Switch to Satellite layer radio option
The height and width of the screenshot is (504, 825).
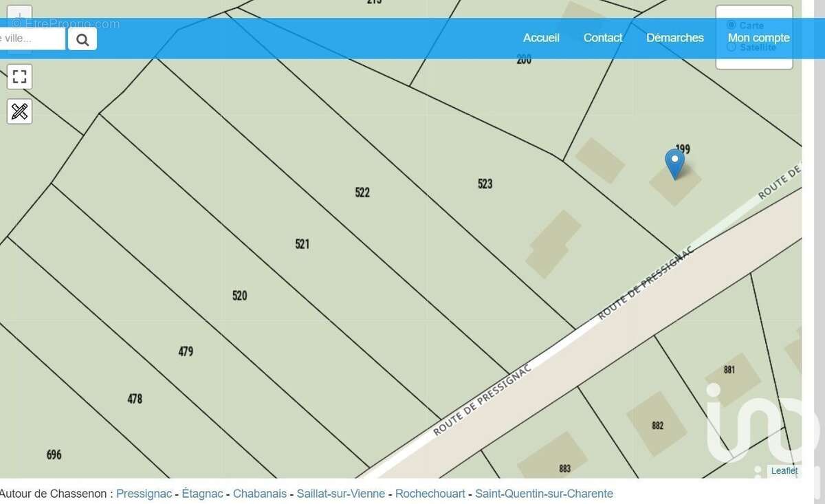(731, 47)
